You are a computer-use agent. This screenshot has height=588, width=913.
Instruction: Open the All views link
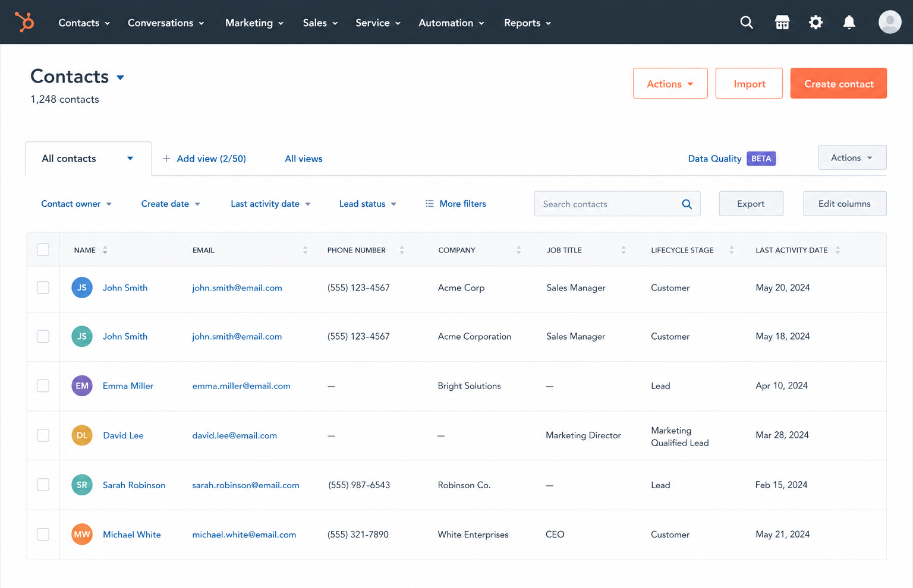click(x=303, y=159)
